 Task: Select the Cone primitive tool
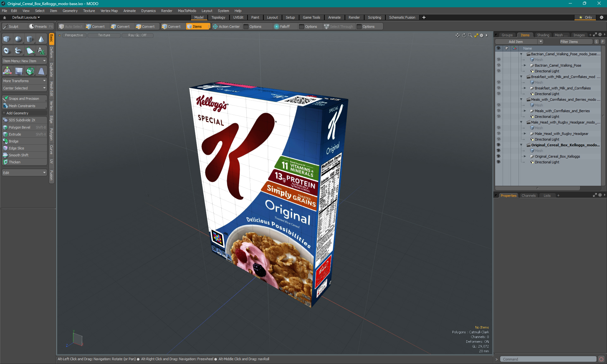[x=41, y=39]
